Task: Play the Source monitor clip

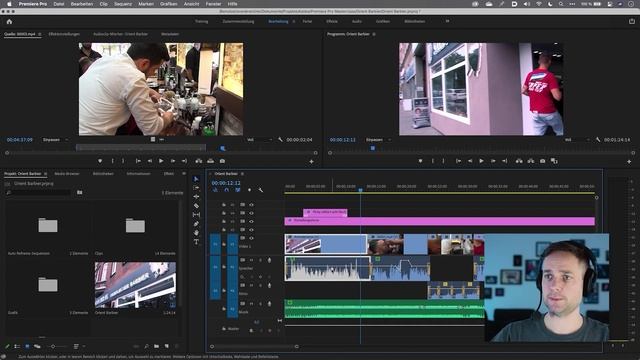Action: [161, 161]
